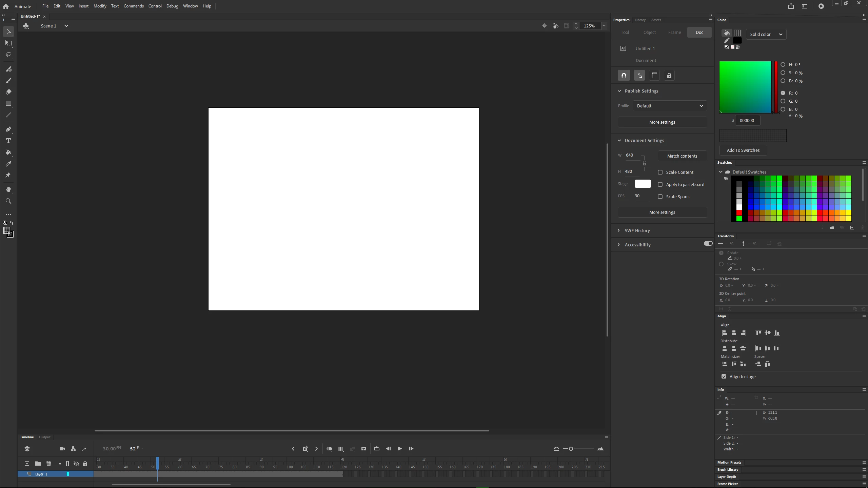Switch to the Frame properties tab
868x488 pixels.
tap(674, 33)
